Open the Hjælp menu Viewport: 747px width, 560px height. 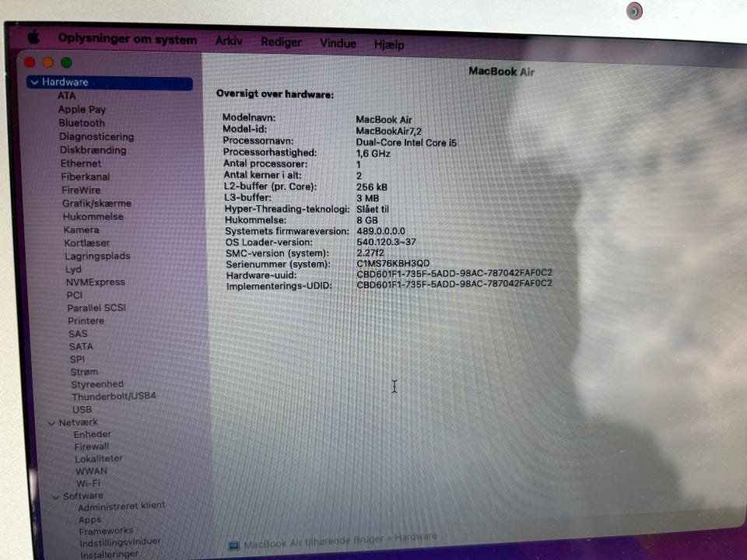389,45
